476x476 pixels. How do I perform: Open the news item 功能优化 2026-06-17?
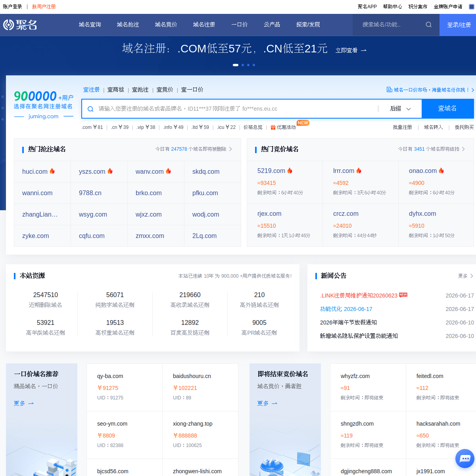pos(346,309)
